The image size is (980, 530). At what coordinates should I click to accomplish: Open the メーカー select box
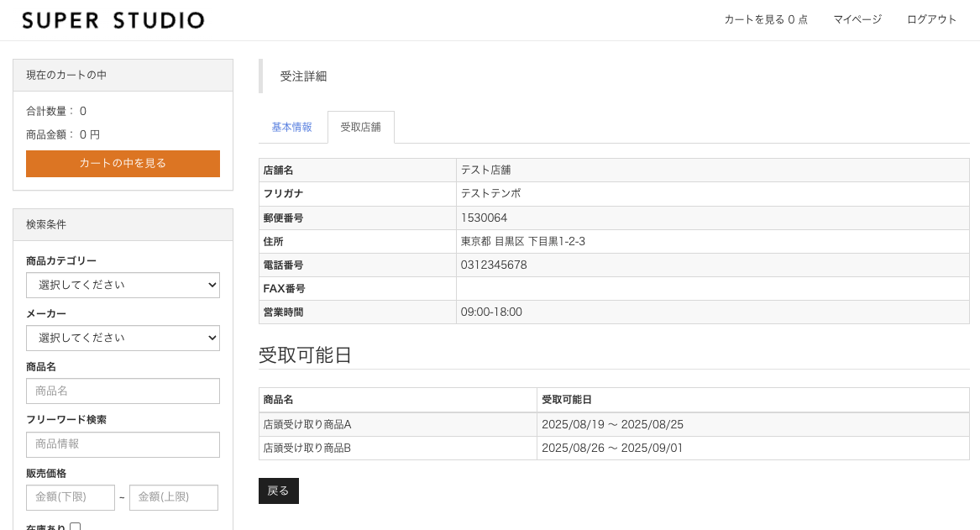[x=123, y=338]
